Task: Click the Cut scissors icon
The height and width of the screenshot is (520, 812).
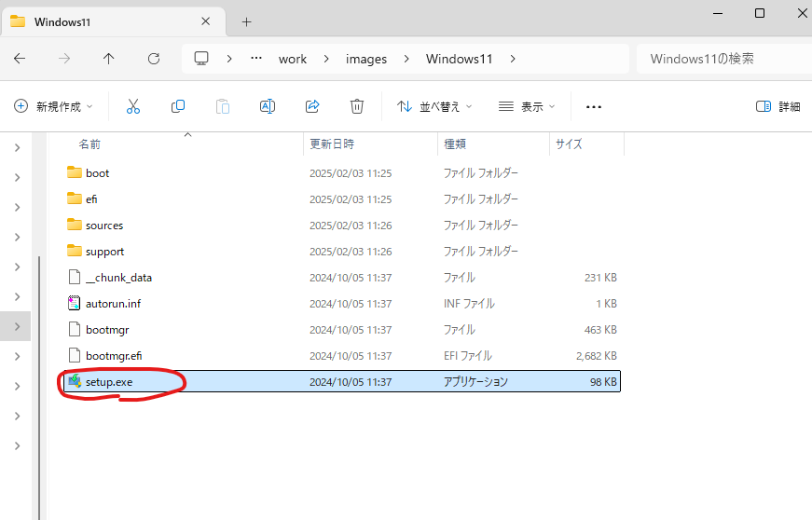Action: click(133, 106)
